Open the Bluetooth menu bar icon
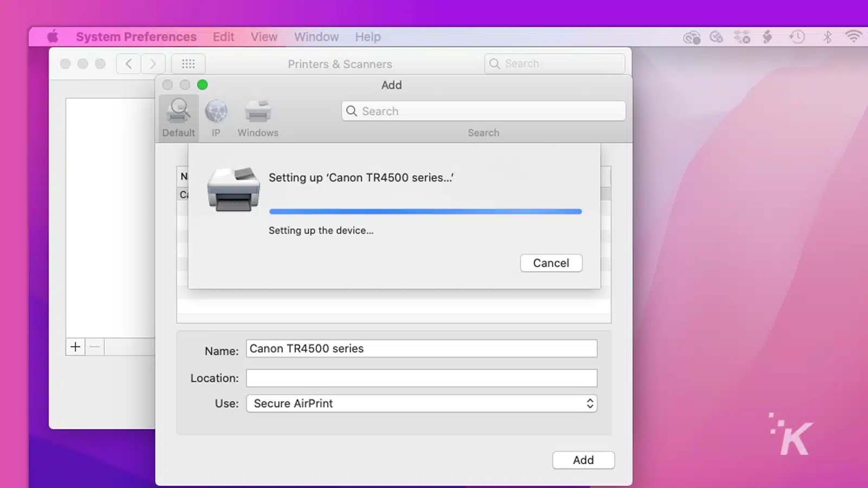Image resolution: width=868 pixels, height=488 pixels. (x=827, y=37)
